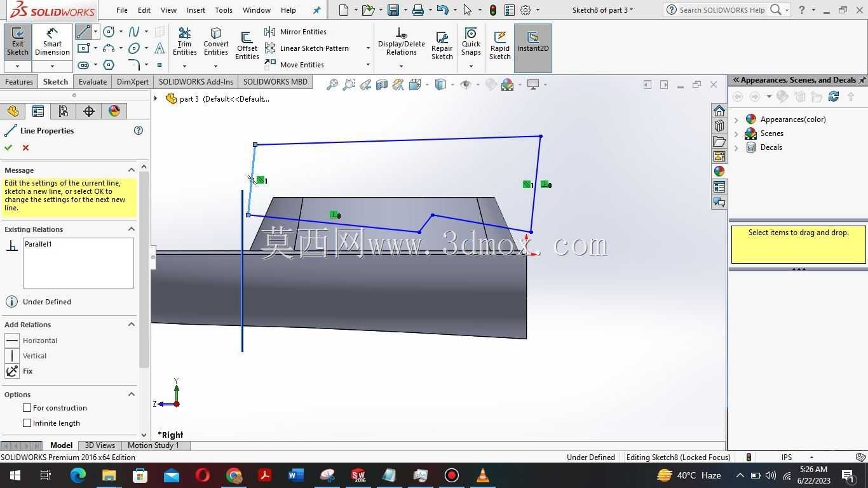Collapse the Options section

[x=132, y=395]
